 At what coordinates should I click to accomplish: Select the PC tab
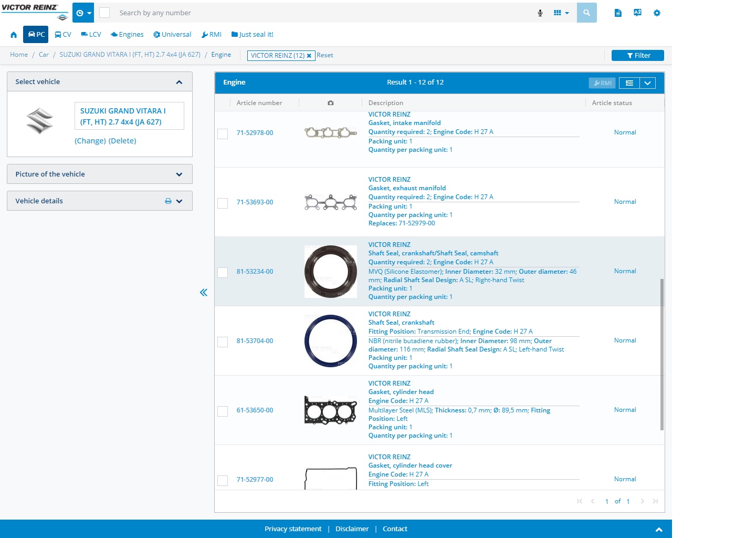tap(36, 35)
